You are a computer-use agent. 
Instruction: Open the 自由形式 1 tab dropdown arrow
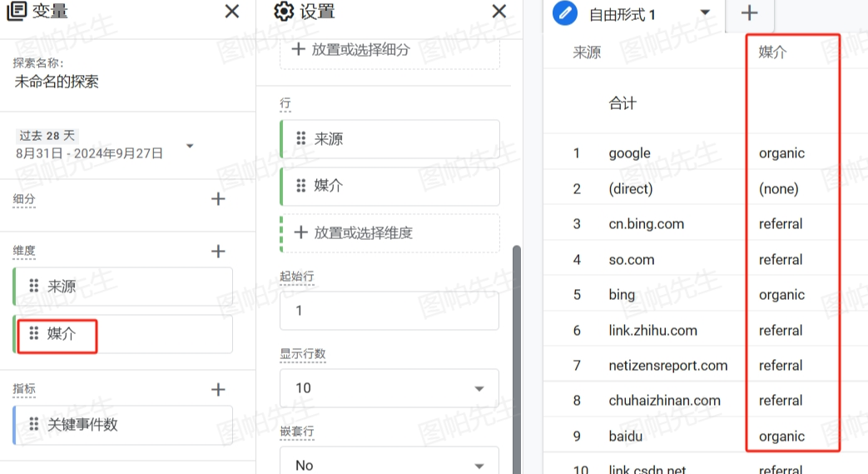pos(705,12)
